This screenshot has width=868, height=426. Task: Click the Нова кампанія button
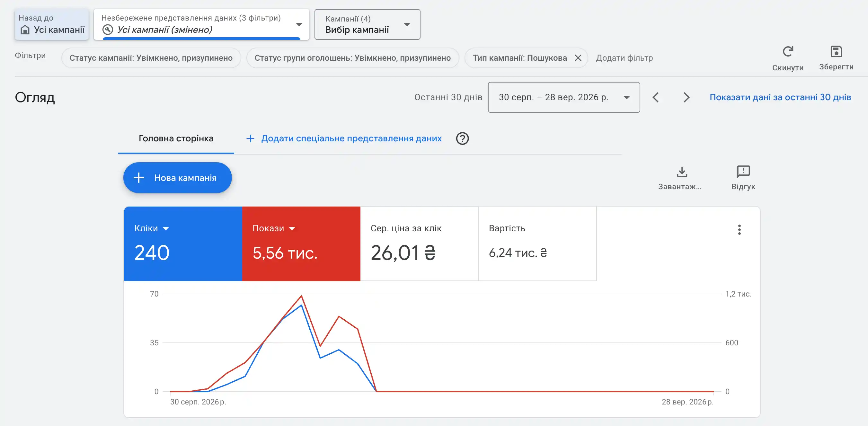pyautogui.click(x=178, y=178)
